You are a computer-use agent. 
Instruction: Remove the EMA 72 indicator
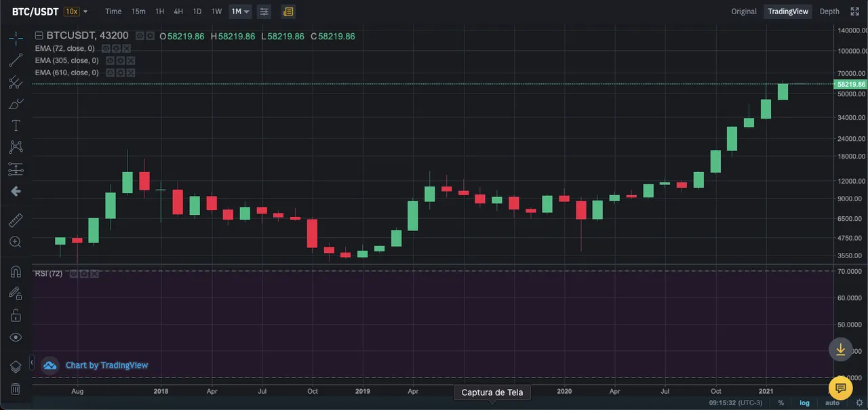tap(126, 49)
